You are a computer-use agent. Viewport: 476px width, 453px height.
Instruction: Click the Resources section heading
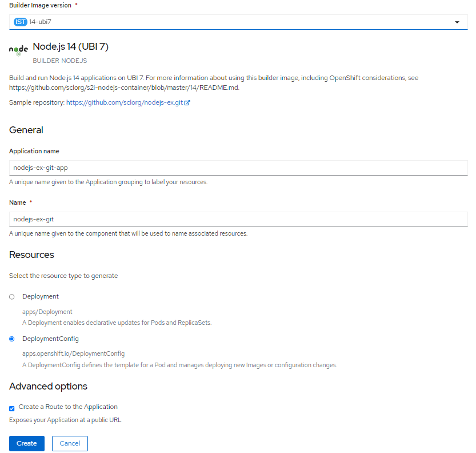(x=31, y=255)
